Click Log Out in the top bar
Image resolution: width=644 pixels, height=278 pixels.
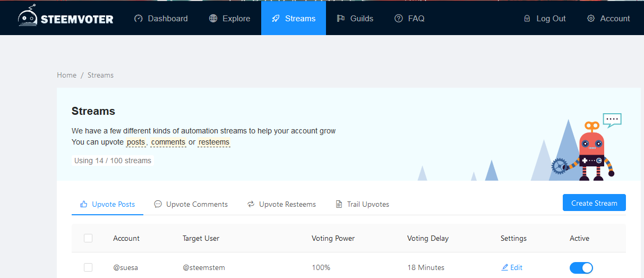(x=545, y=19)
